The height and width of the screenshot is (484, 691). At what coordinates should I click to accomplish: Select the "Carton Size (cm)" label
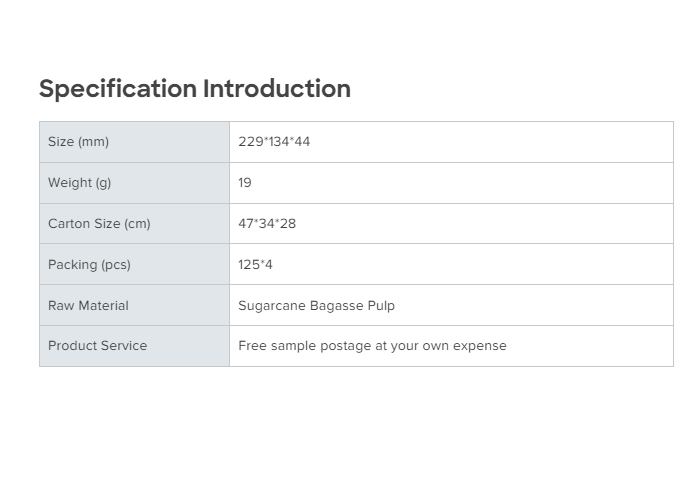pos(99,224)
